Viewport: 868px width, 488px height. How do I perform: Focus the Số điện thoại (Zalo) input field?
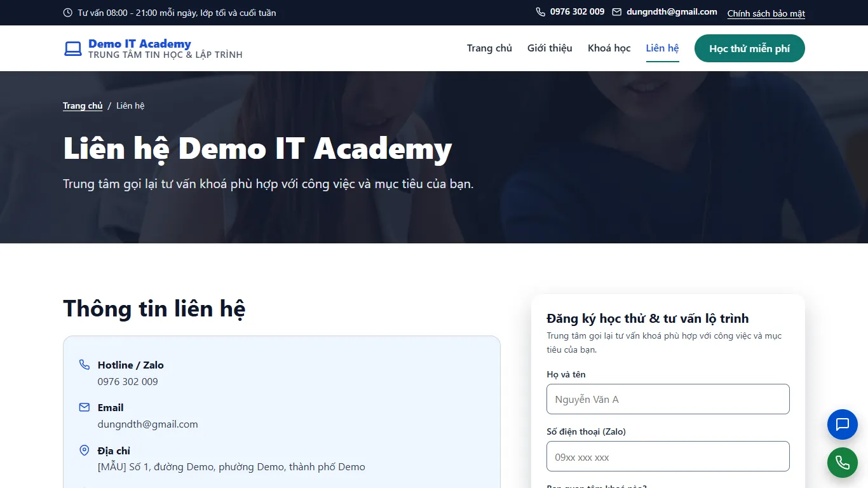668,456
